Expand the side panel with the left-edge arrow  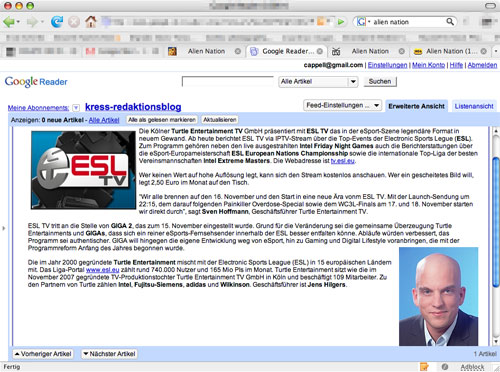pyautogui.click(x=4, y=228)
